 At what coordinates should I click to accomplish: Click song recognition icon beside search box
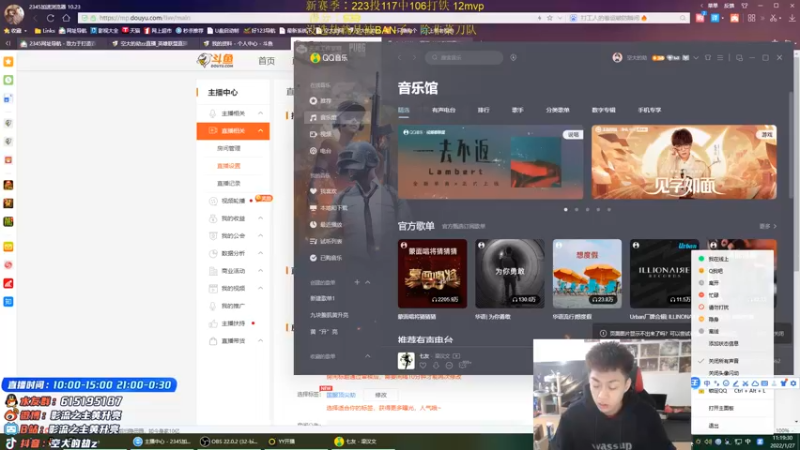point(513,58)
